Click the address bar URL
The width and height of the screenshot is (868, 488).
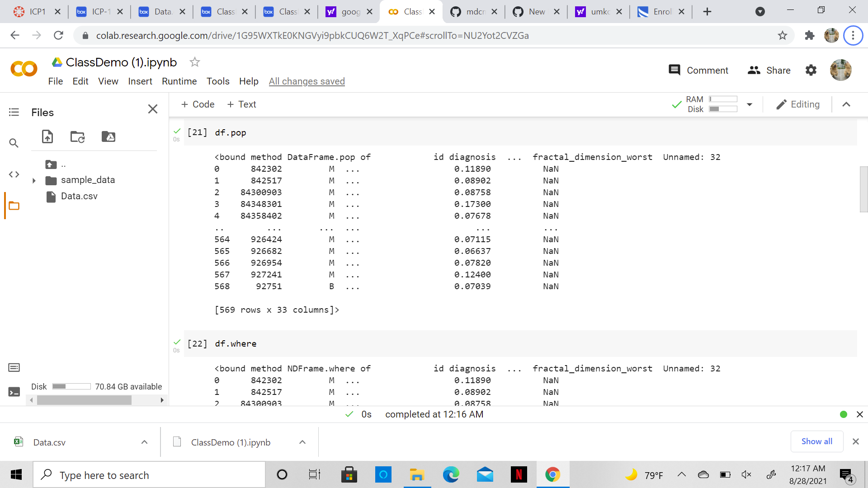coord(312,35)
